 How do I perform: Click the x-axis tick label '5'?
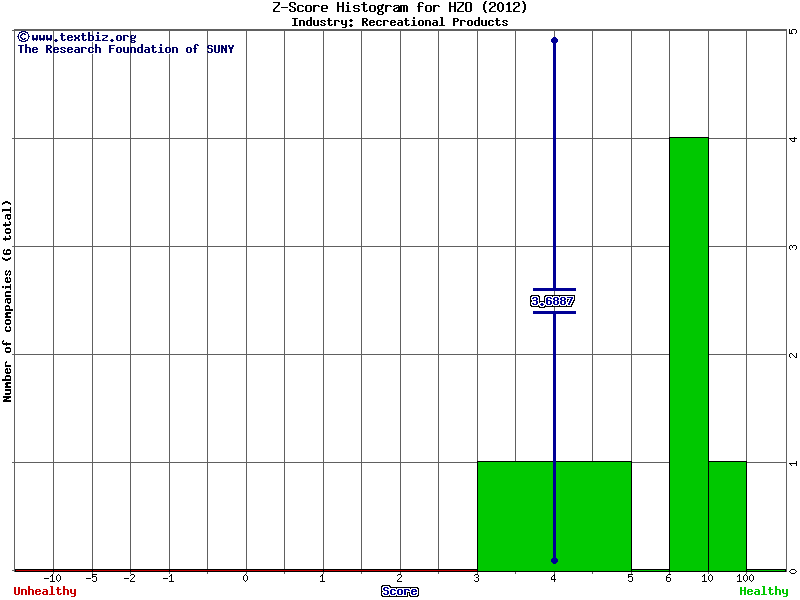pos(631,579)
